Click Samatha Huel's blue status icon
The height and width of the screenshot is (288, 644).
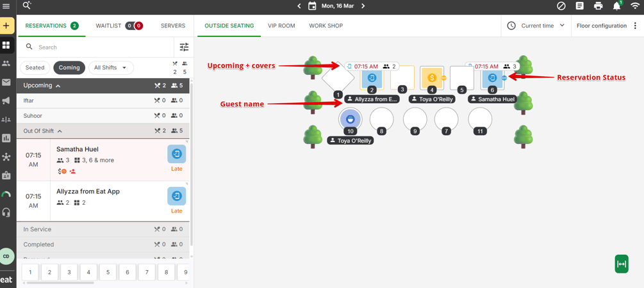pos(177,154)
